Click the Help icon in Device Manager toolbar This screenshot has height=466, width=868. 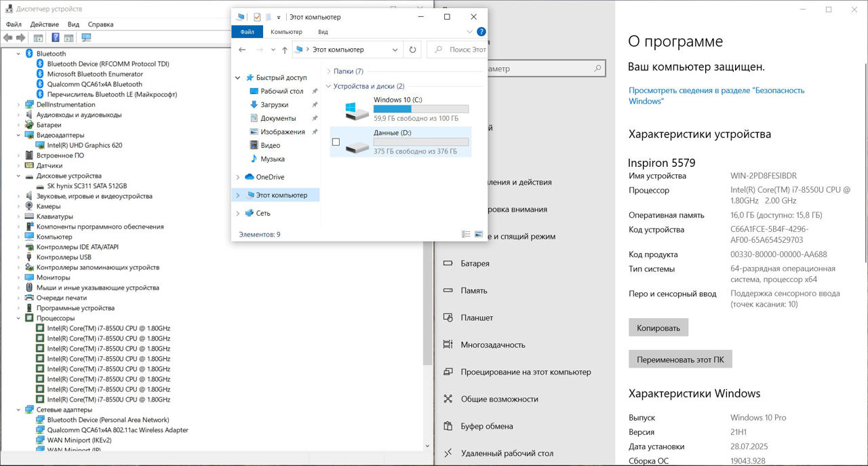(x=55, y=38)
